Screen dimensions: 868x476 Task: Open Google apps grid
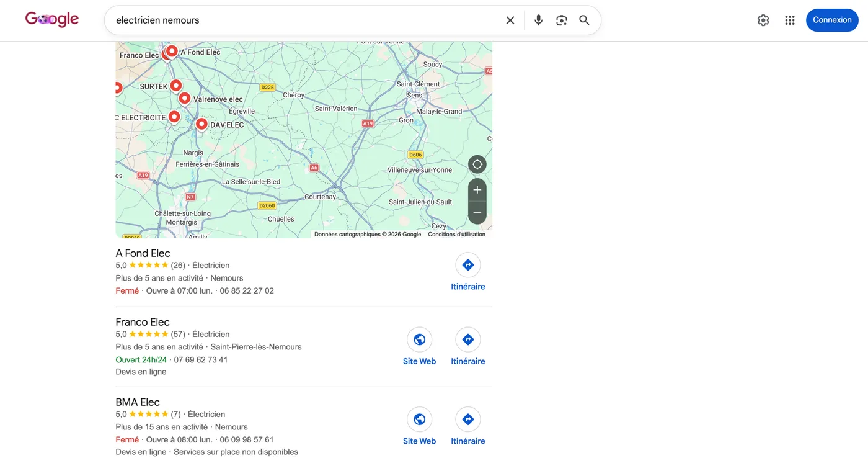tap(790, 20)
